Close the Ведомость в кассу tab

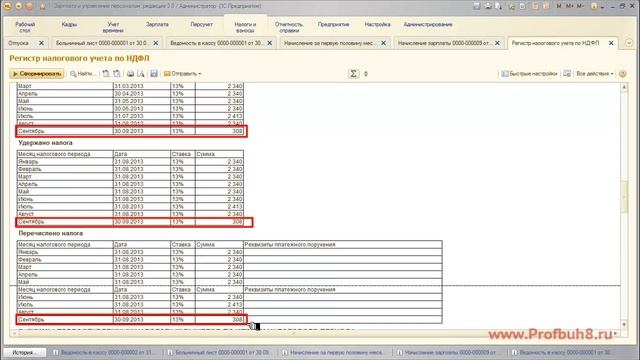tap(269, 43)
